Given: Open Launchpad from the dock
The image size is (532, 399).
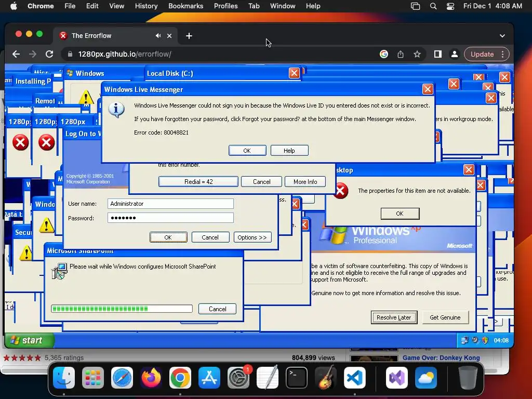Looking at the screenshot, I should pyautogui.click(x=93, y=378).
